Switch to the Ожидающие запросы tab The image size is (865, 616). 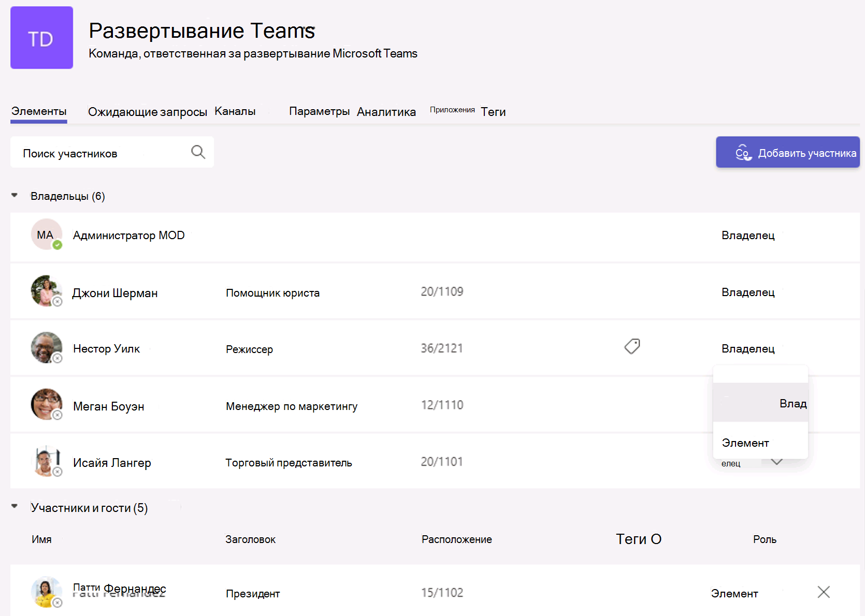pos(147,112)
